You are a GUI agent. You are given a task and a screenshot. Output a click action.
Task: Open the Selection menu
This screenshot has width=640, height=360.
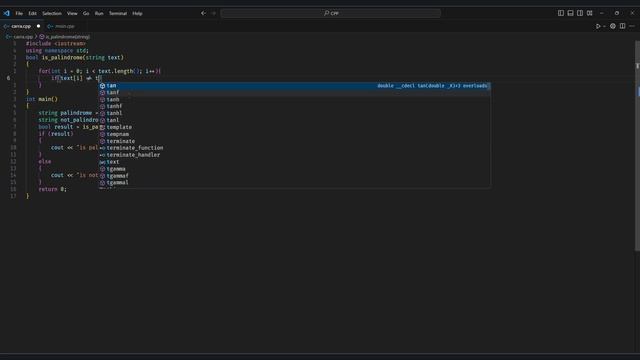click(x=52, y=13)
